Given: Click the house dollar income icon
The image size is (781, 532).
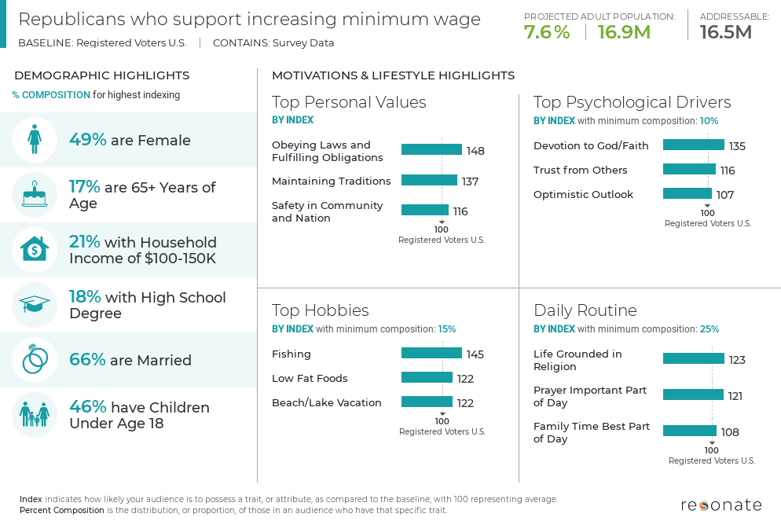Looking at the screenshot, I should 35,250.
